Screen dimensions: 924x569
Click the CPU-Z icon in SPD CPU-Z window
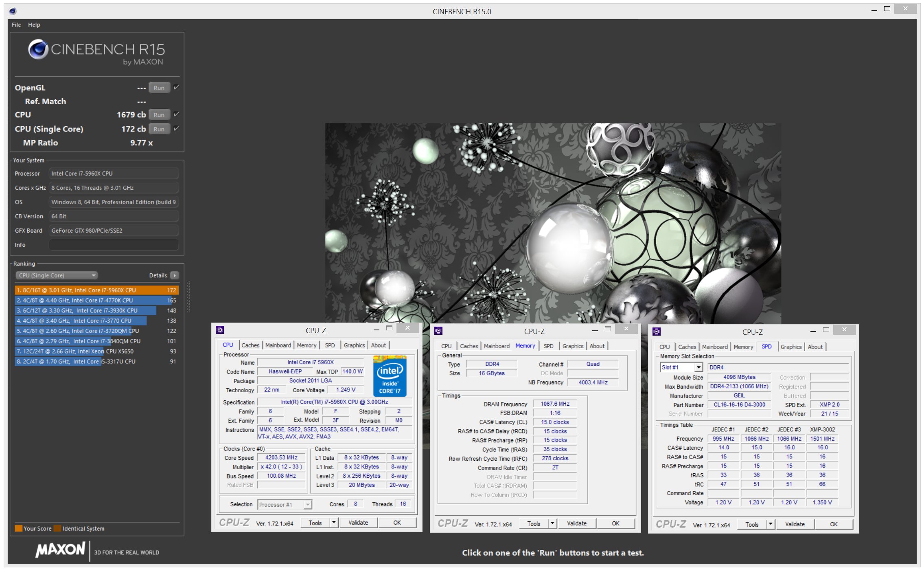click(657, 332)
